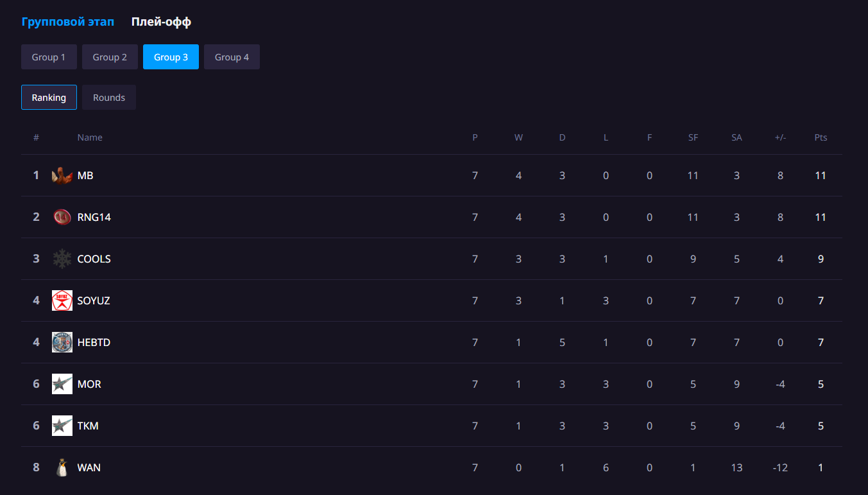Click the MOR star team logo
The width and height of the screenshot is (868, 495).
click(x=62, y=384)
